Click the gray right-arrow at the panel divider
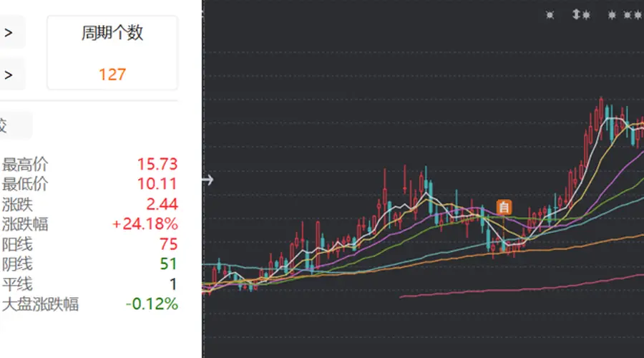 [208, 180]
